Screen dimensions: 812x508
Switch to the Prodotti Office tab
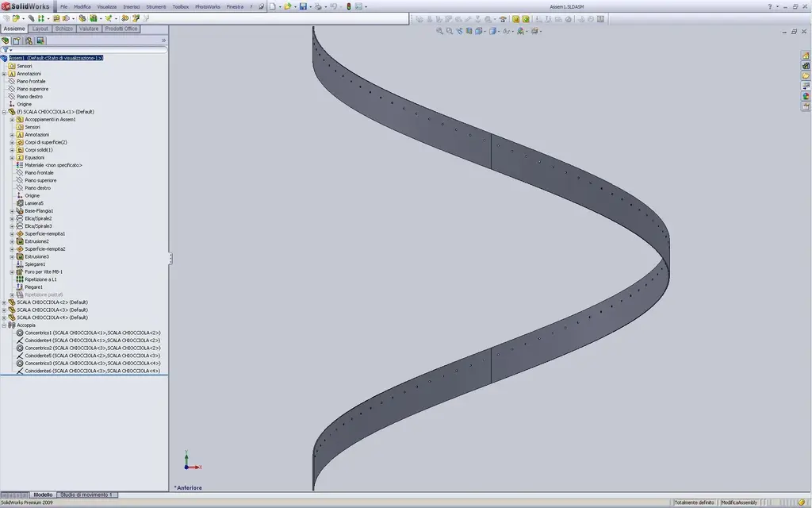pyautogui.click(x=121, y=29)
